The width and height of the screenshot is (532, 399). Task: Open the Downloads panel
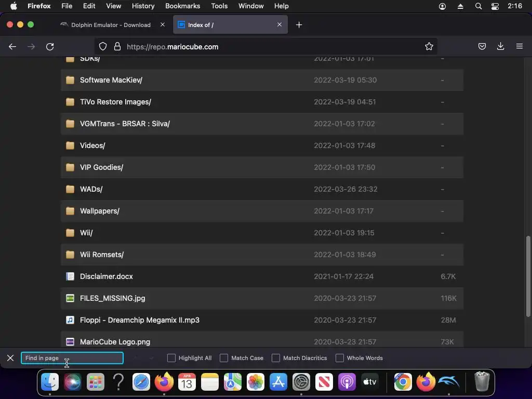coord(500,46)
